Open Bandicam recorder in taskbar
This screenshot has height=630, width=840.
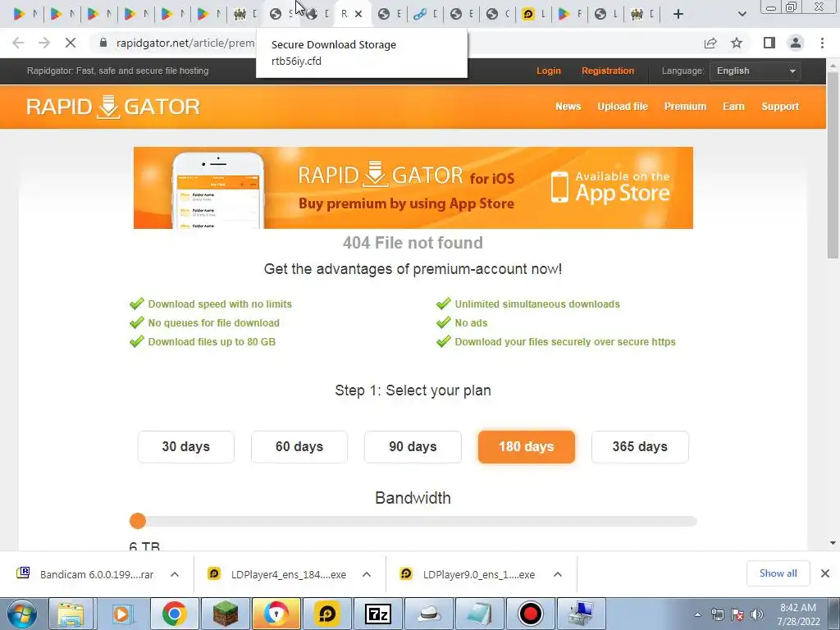tap(531, 614)
